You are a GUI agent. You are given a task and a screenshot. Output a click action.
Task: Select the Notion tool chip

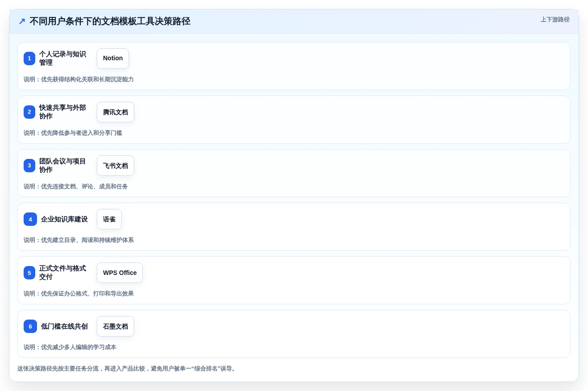pos(113,58)
